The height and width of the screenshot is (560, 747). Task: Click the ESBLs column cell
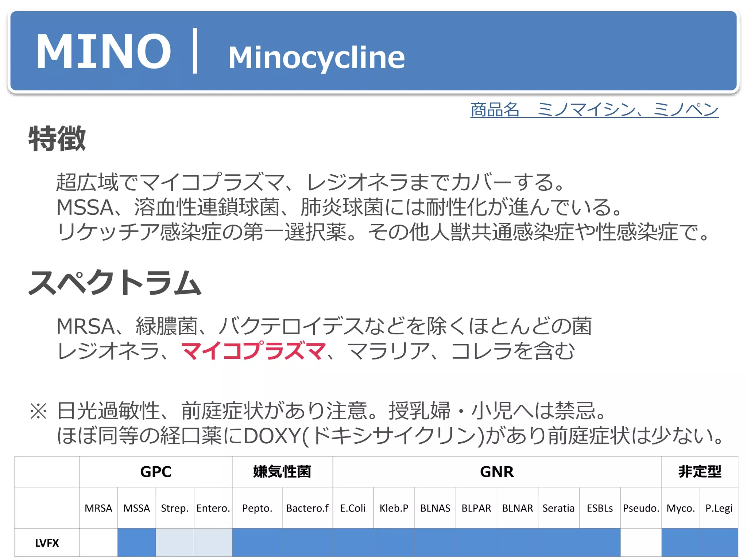[600, 508]
